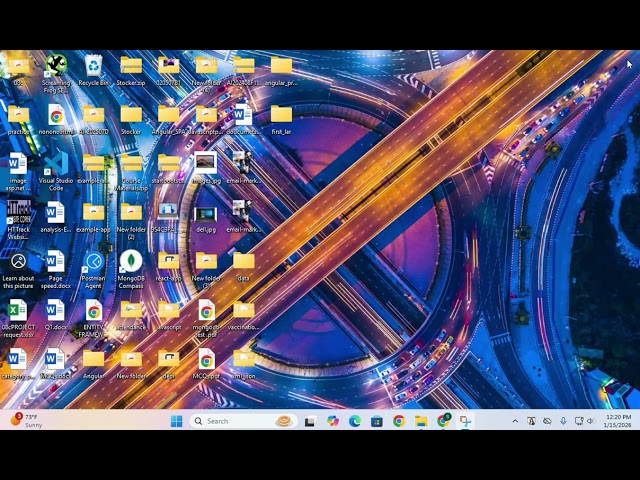The image size is (640, 480).
Task: Launch Visual Studio Code from desktop
Action: point(56,165)
